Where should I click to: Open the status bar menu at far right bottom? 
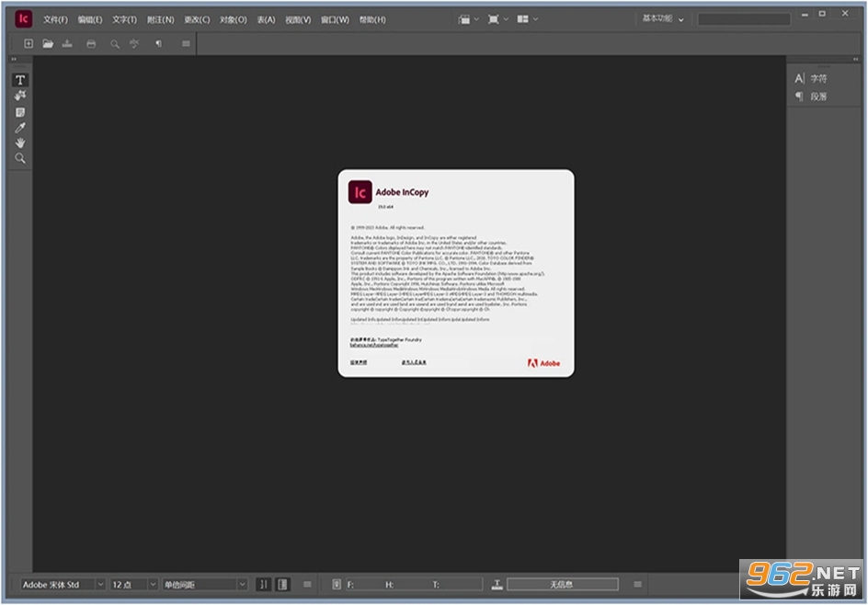coord(637,585)
